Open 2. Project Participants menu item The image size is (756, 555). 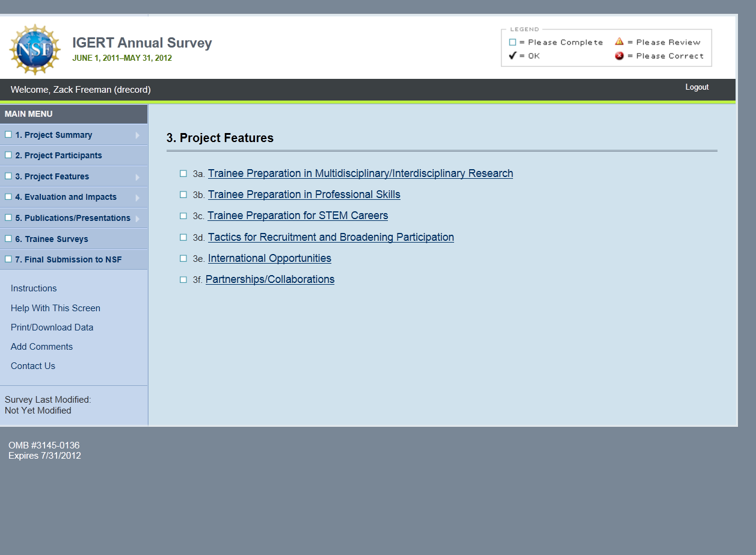pyautogui.click(x=58, y=155)
